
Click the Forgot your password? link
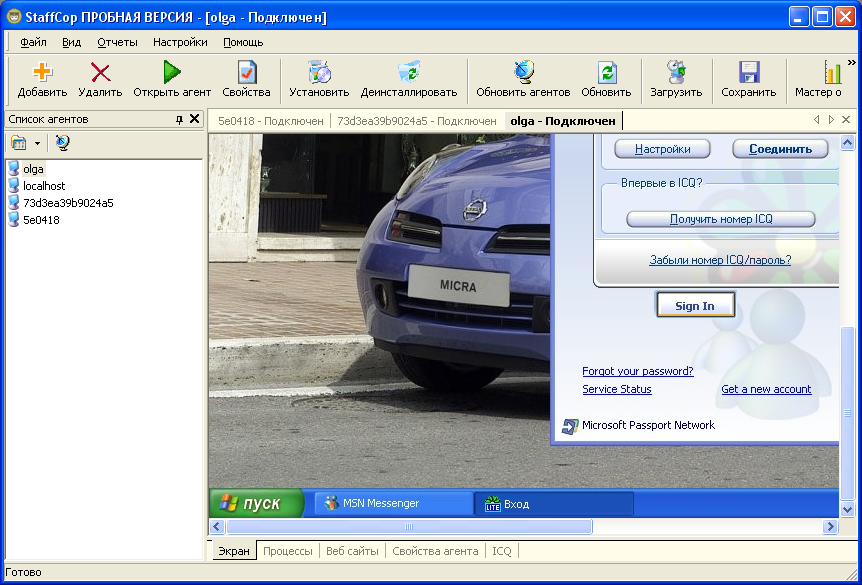[x=637, y=371]
